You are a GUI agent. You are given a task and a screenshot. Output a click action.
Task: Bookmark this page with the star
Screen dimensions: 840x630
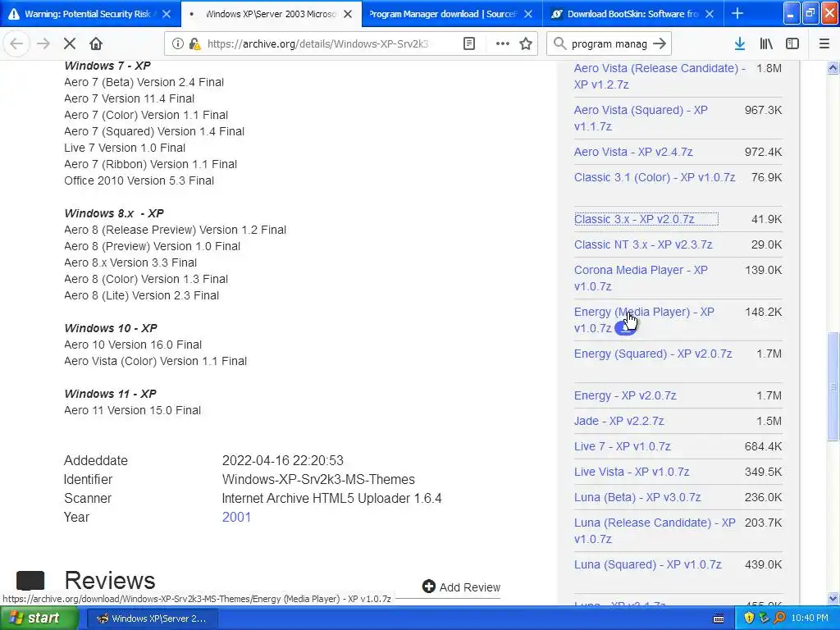click(x=526, y=44)
